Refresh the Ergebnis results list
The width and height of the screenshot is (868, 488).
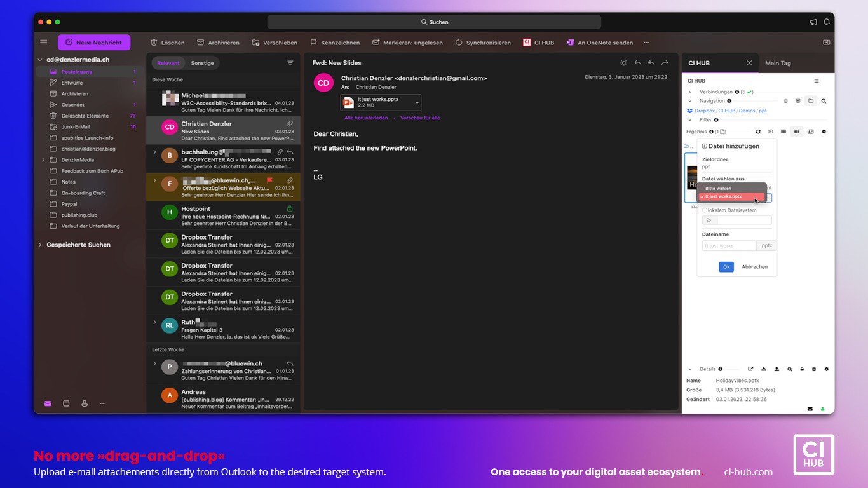tap(758, 132)
